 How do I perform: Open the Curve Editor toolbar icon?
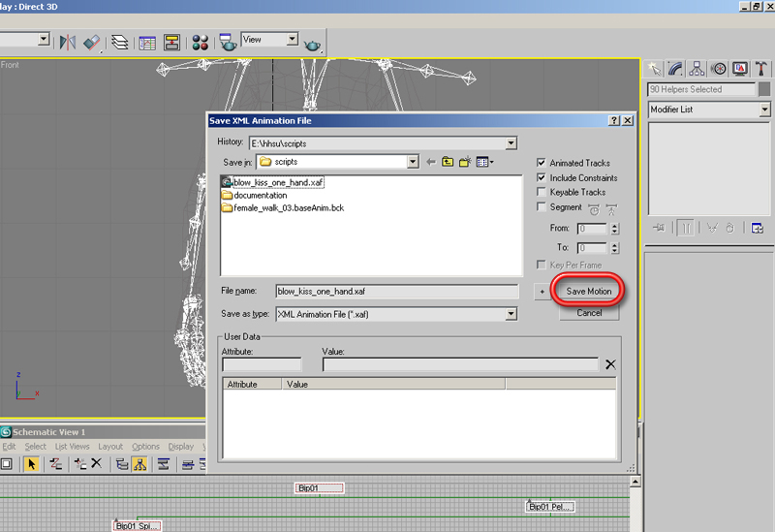pyautogui.click(x=147, y=43)
